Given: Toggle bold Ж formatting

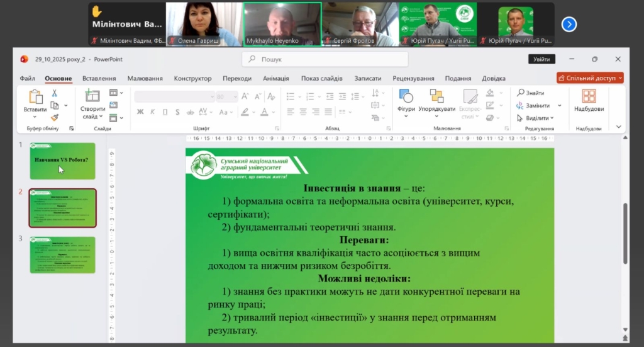Looking at the screenshot, I should click(x=140, y=112).
